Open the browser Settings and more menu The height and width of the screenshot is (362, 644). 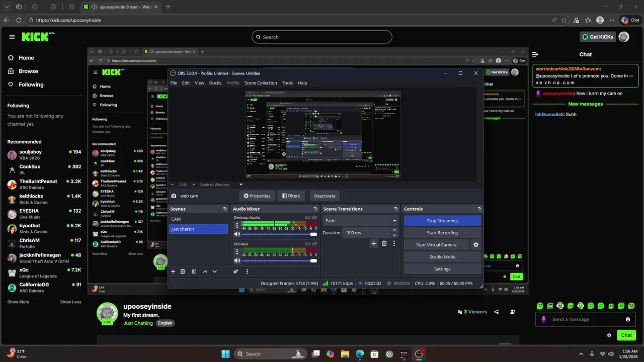(x=612, y=20)
